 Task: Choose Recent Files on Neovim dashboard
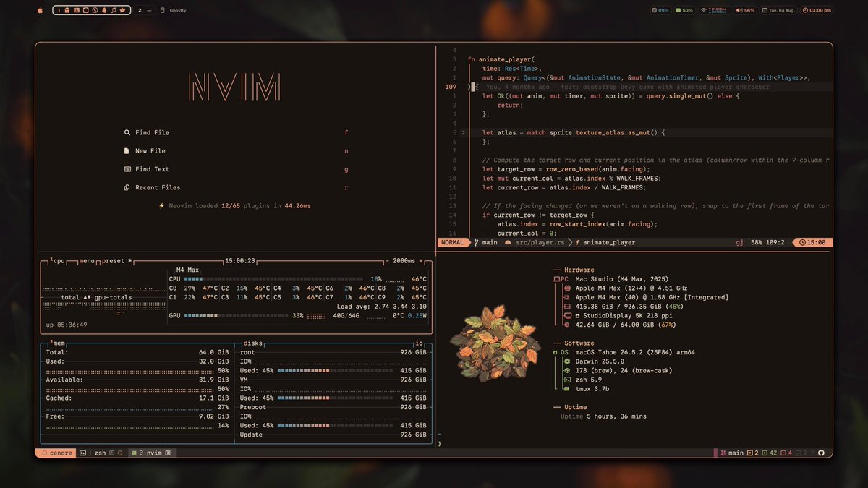coord(236,187)
